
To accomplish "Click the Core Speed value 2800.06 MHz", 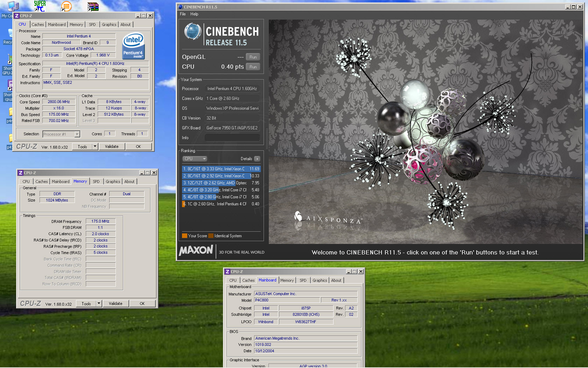I will 59,102.
